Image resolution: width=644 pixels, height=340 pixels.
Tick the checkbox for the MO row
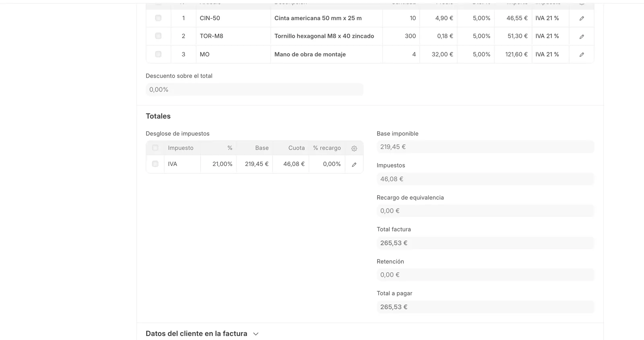pyautogui.click(x=158, y=54)
